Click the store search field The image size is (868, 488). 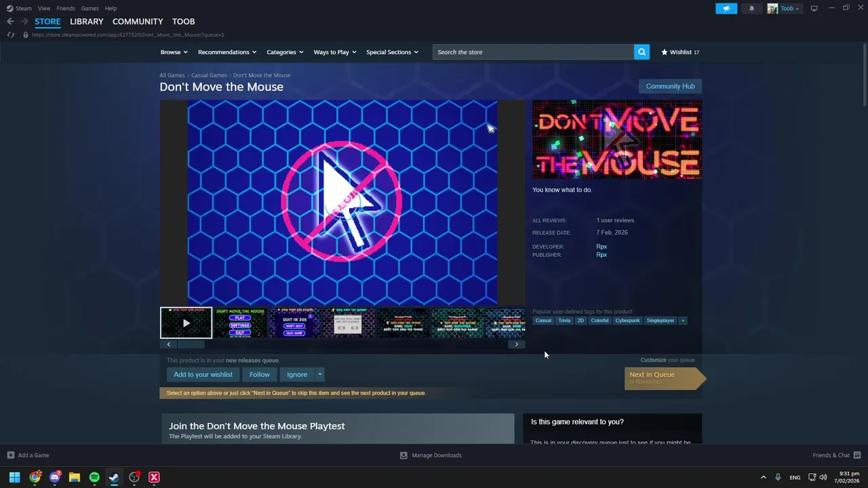tap(533, 52)
